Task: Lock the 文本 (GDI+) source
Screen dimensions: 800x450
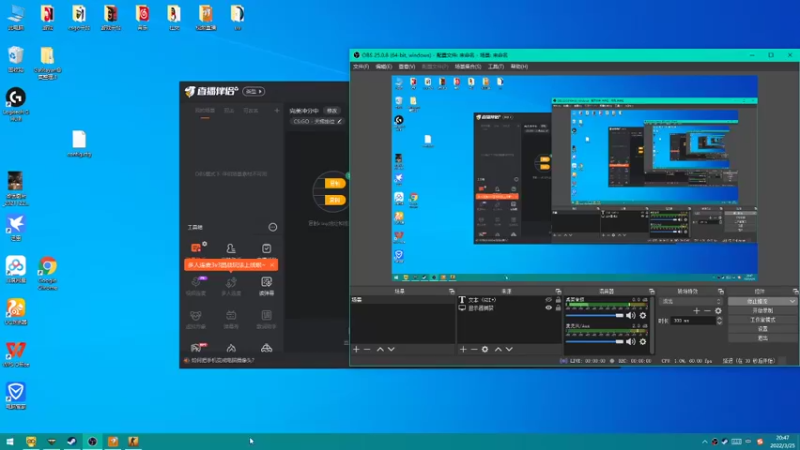Action: coord(558,300)
